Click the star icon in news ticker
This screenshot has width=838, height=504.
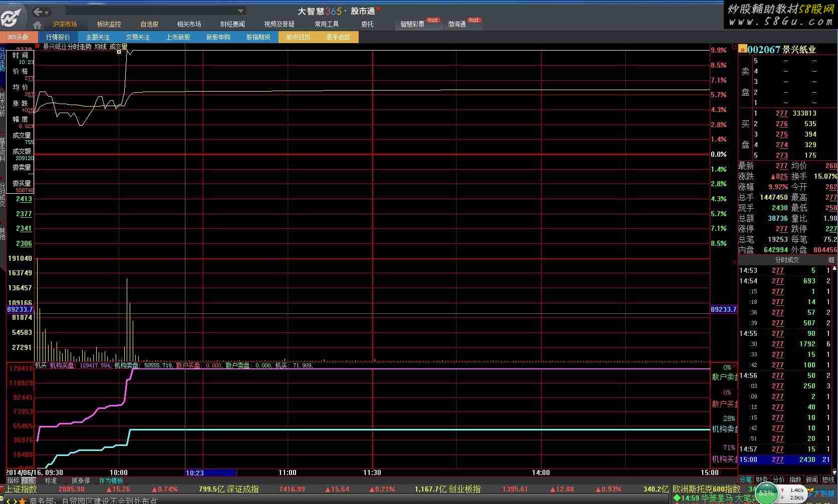click(22, 500)
